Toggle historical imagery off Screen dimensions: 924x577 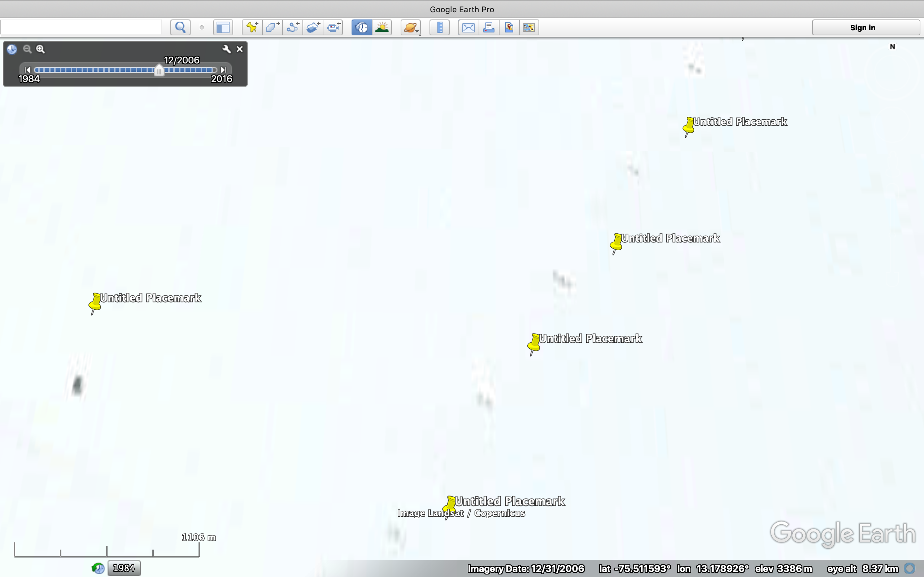[x=361, y=27]
